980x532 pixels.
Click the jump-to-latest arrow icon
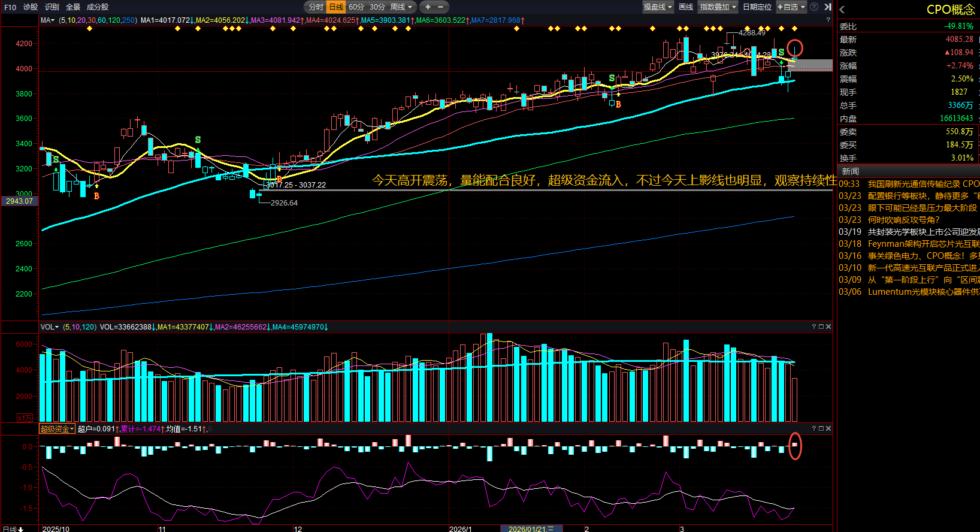(x=827, y=7)
